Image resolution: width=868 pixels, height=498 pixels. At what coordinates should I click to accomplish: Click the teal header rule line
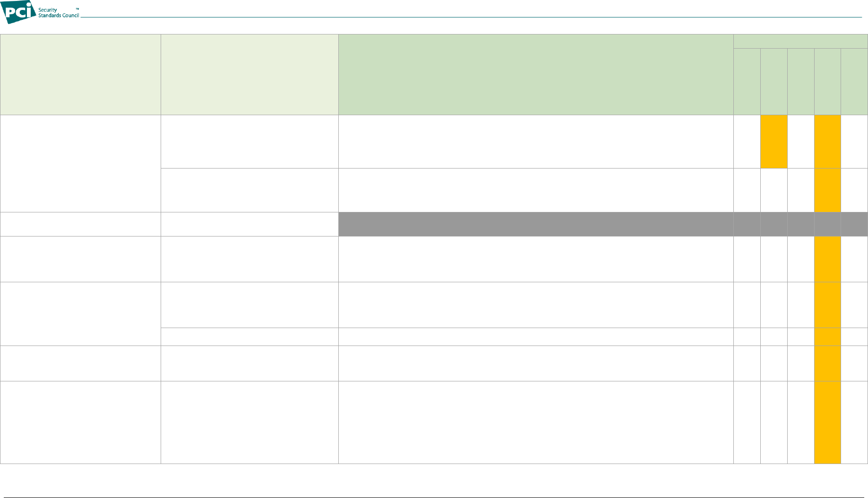click(x=471, y=17)
